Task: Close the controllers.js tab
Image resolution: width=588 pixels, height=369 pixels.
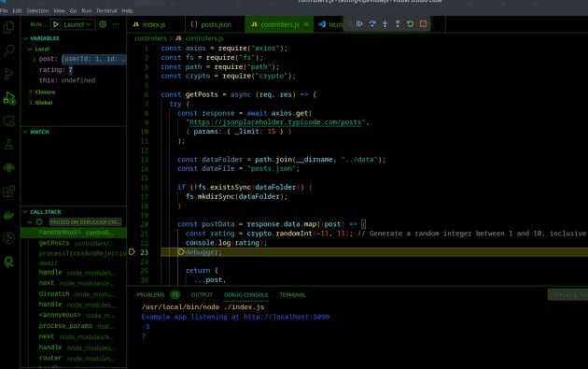Action: [x=306, y=25]
